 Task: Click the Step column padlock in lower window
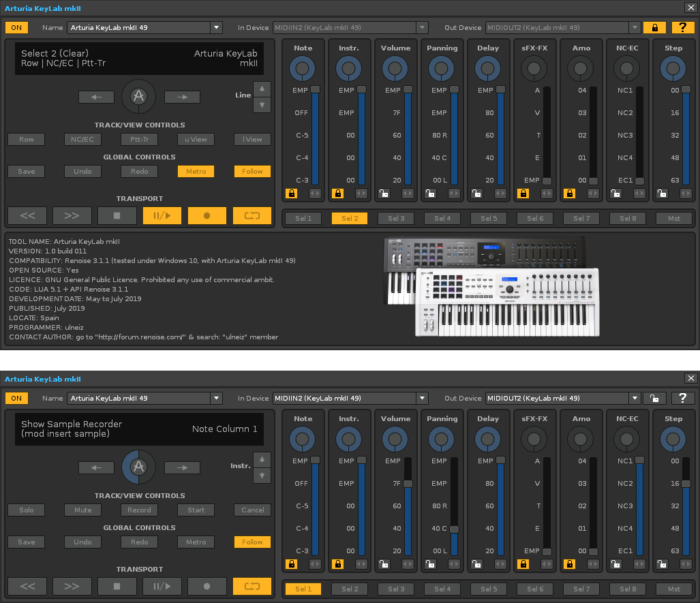662,564
